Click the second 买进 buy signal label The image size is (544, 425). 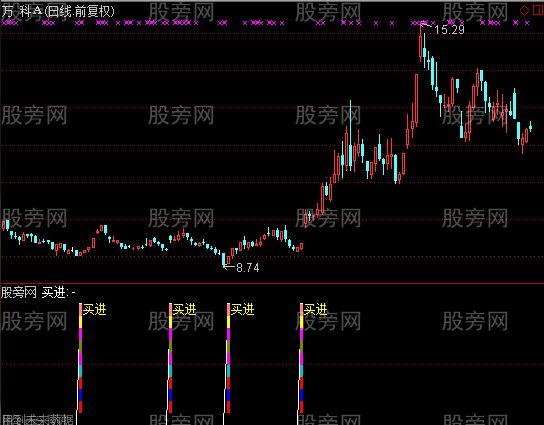[x=185, y=309]
